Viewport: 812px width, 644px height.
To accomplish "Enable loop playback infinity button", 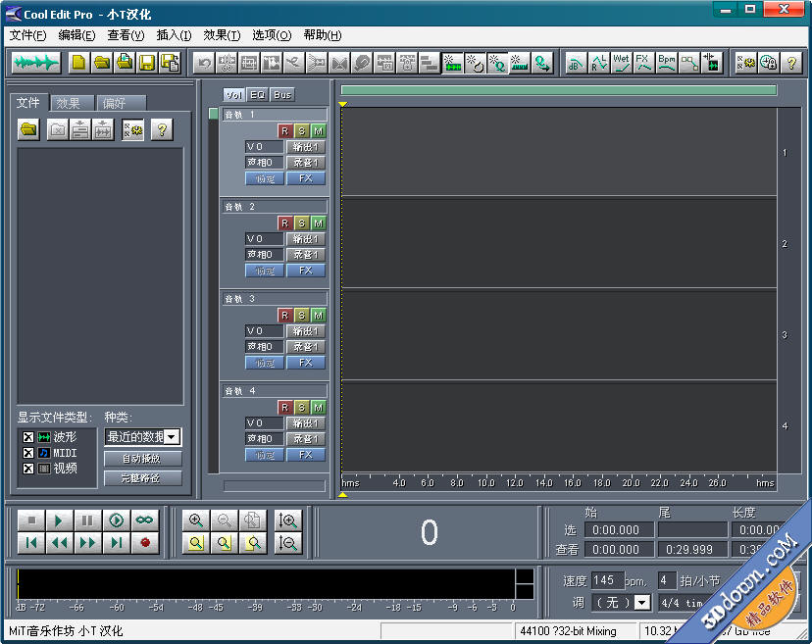I will coord(144,520).
